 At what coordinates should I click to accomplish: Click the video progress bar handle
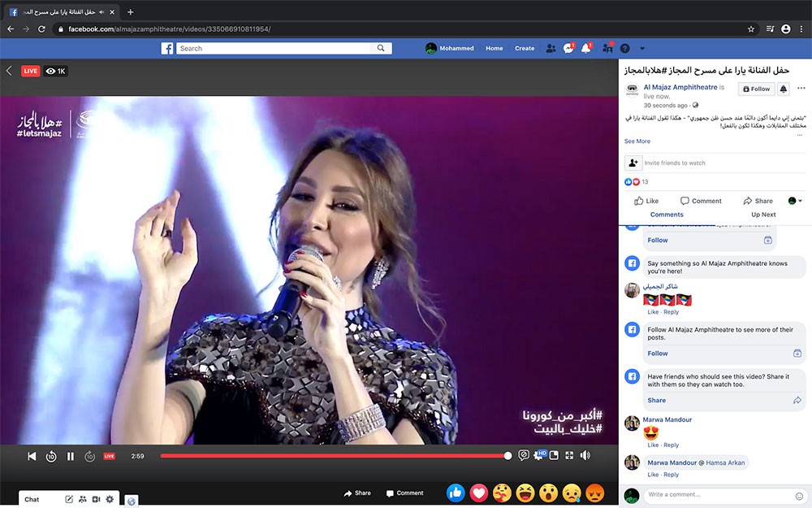(508, 456)
